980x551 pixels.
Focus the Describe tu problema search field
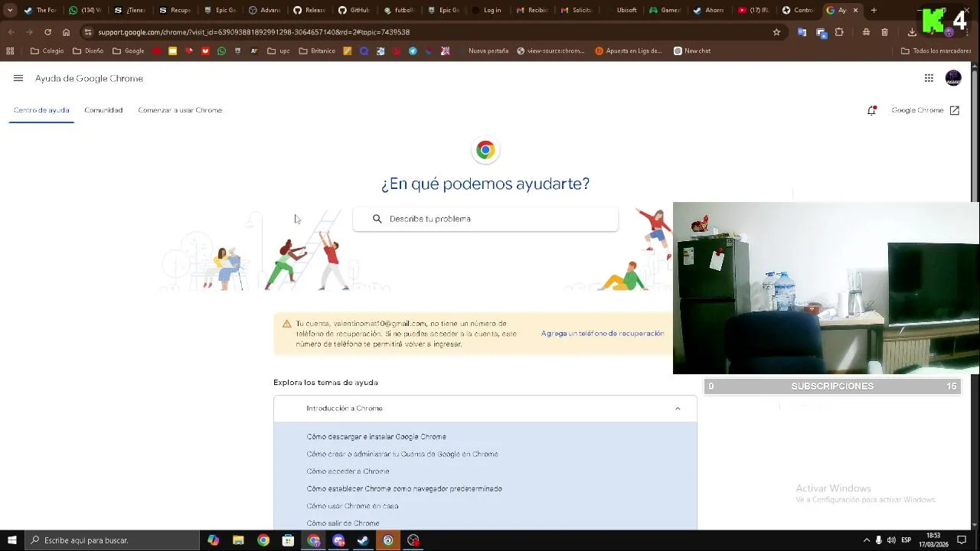485,219
